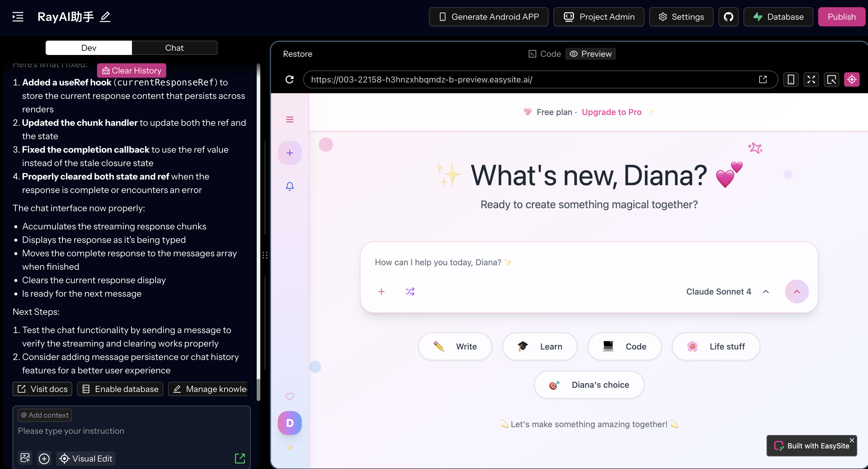The width and height of the screenshot is (868, 469).
Task: Click the fullscreen expand preview icon
Action: coord(811,79)
